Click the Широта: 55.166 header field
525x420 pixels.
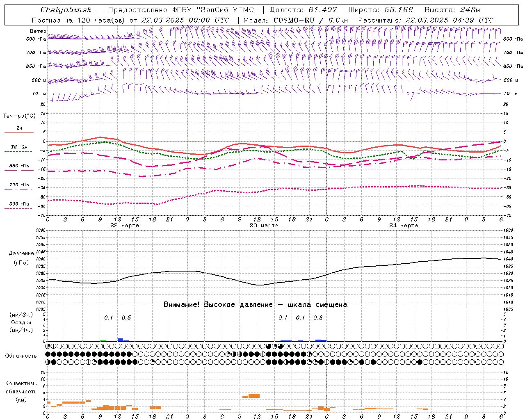point(381,10)
